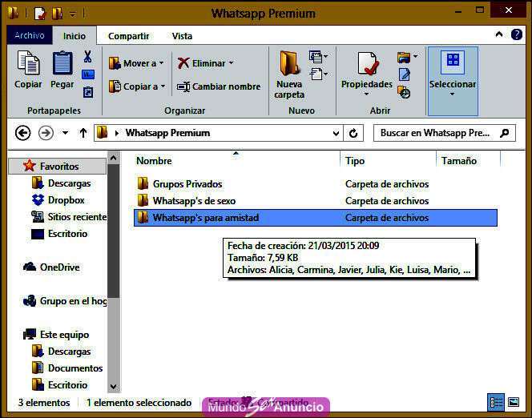532x418 pixels.
Task: Switch to the Inicio tab
Action: point(75,35)
